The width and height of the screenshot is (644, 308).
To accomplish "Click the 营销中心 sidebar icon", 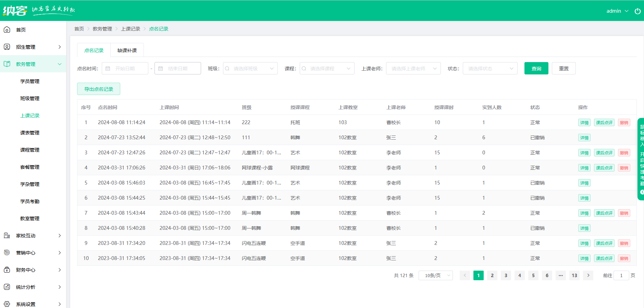I will 7,253.
